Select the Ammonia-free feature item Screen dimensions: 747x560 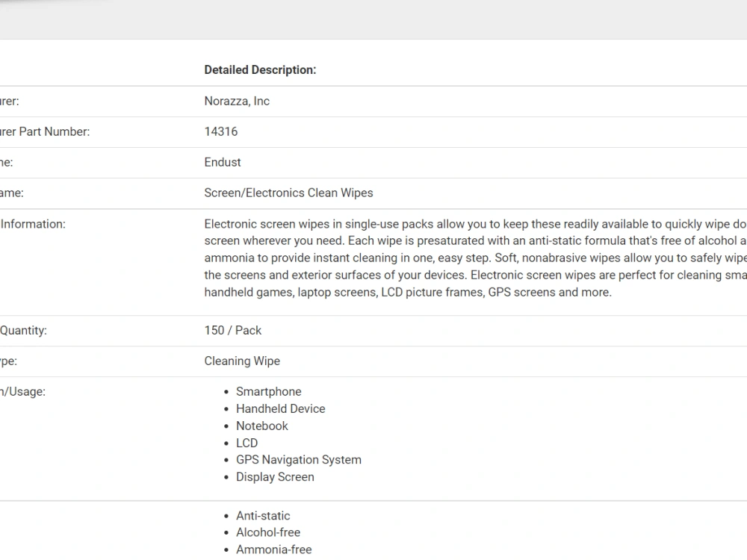tap(274, 550)
